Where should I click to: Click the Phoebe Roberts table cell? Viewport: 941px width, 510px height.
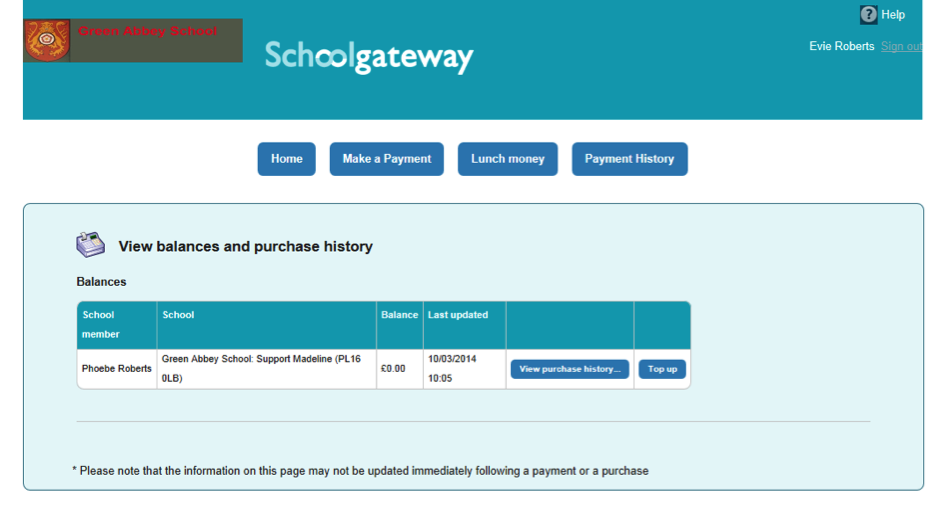pos(116,369)
